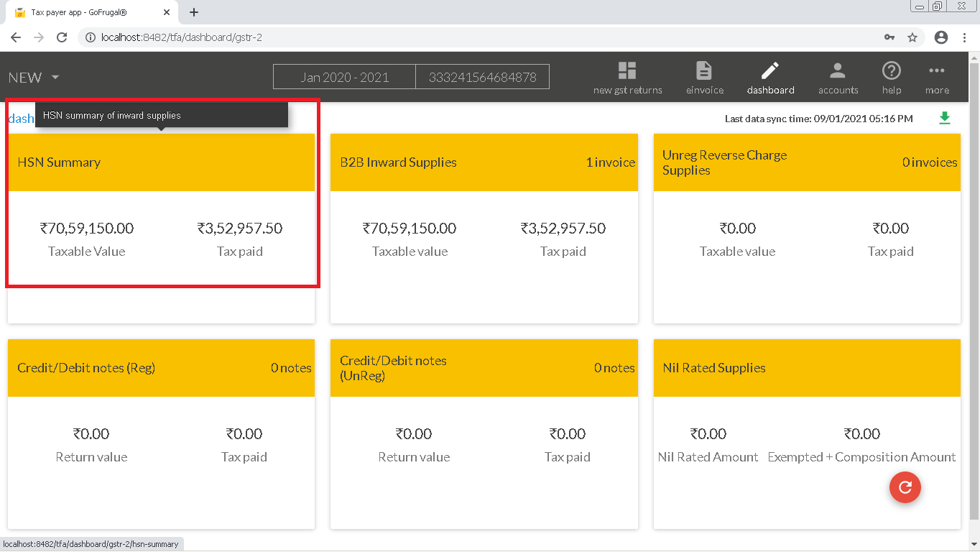This screenshot has height=552, width=980.
Task: Click the Nil Rated Amount label
Action: coord(708,457)
